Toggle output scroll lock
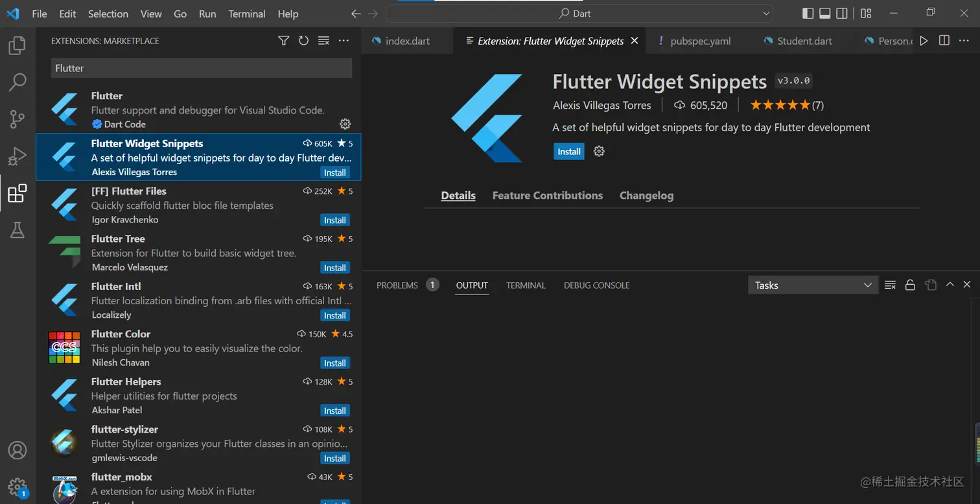Image resolution: width=980 pixels, height=504 pixels. [x=910, y=285]
